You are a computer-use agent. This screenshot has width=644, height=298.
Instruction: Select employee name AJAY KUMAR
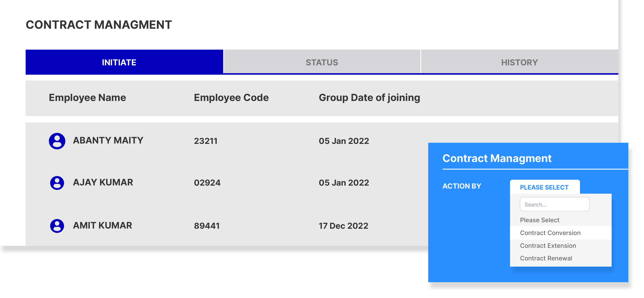pyautogui.click(x=103, y=182)
